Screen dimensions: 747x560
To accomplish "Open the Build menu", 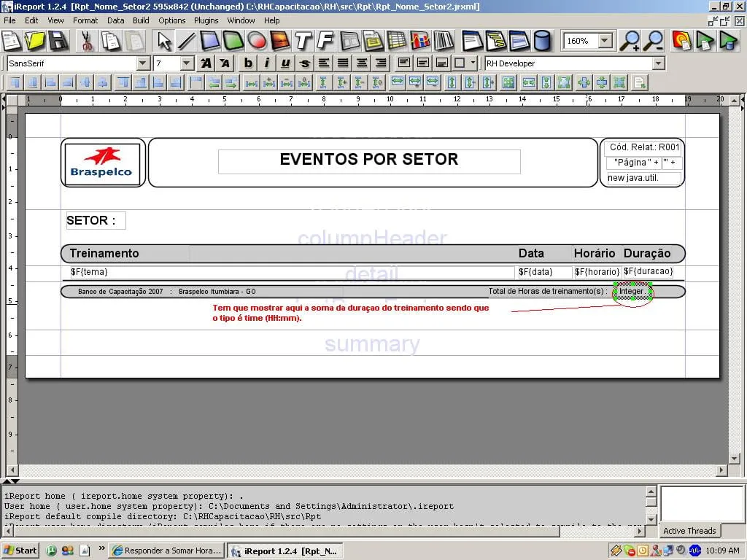I will [141, 20].
